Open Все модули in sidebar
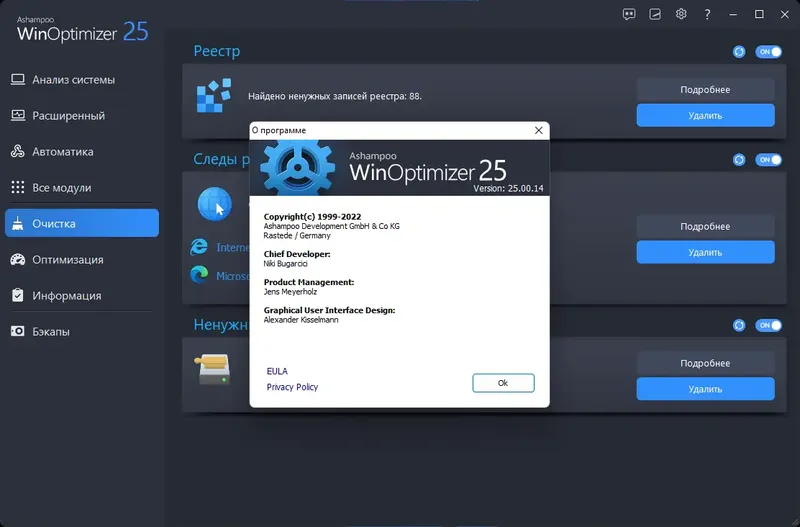 [82, 187]
